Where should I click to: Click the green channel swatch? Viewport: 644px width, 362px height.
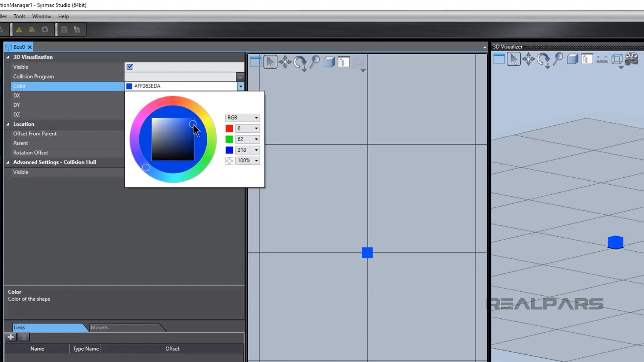[x=229, y=139]
